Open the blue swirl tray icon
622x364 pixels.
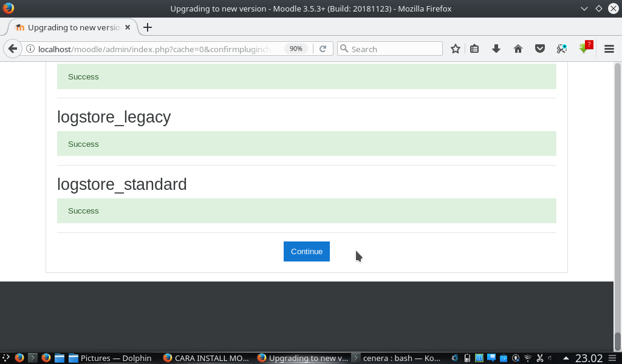[x=455, y=358]
